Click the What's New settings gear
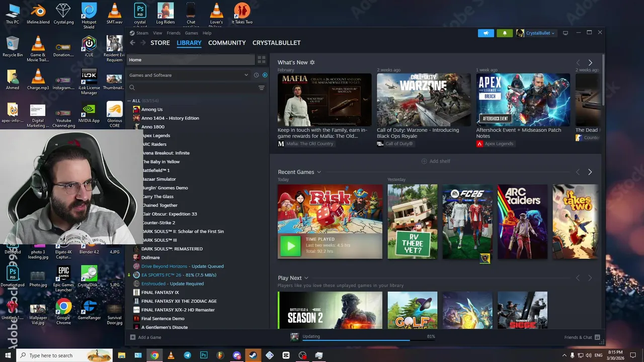This screenshot has height=362, width=644. [312, 62]
